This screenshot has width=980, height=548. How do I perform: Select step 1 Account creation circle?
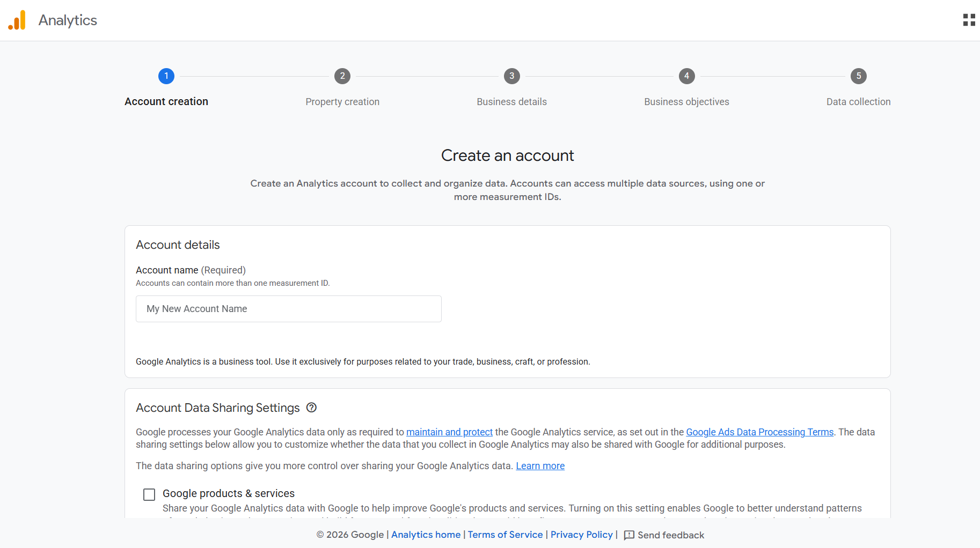166,76
